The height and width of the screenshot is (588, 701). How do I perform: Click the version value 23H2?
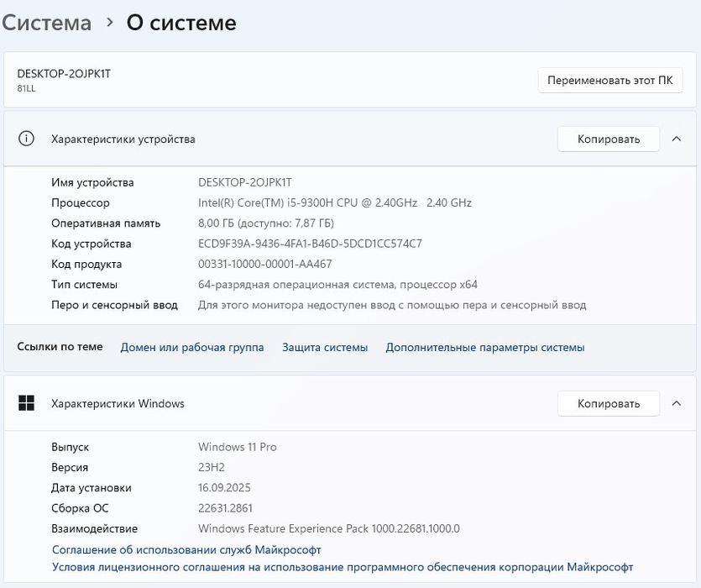pyautogui.click(x=212, y=468)
